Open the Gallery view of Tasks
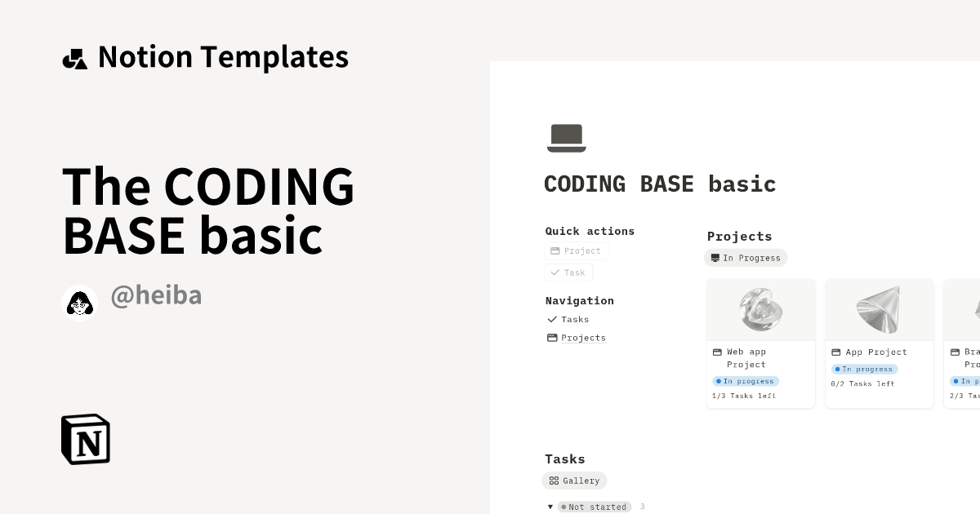Image resolution: width=980 pixels, height=514 pixels. tap(574, 481)
